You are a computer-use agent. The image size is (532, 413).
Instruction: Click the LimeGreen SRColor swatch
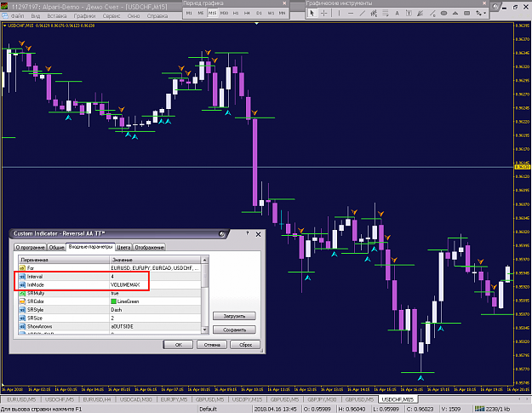point(114,301)
